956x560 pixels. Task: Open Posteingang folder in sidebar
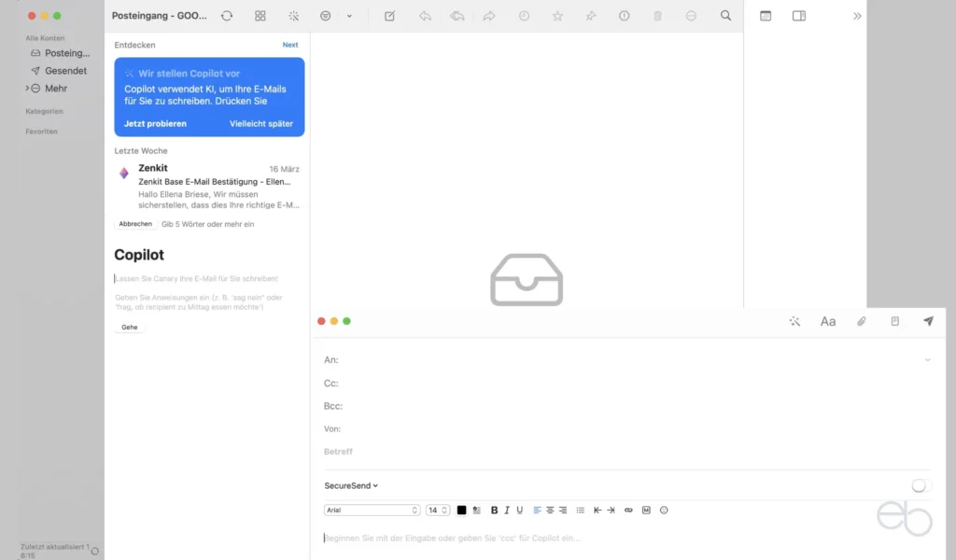(x=61, y=53)
